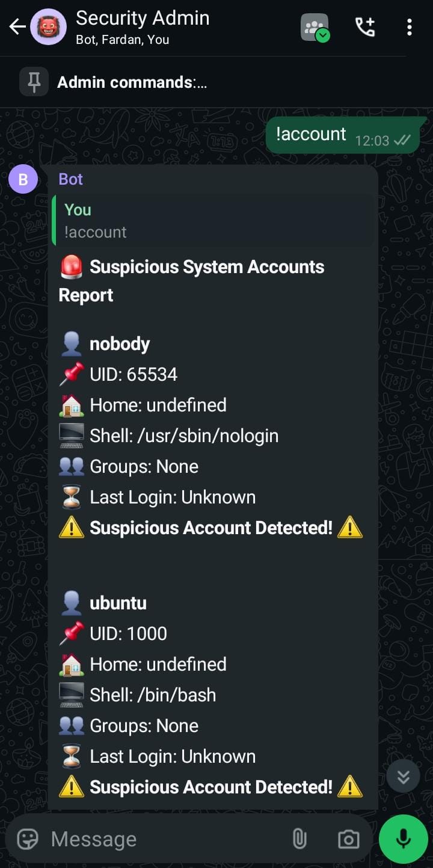Tap the back arrow to leave chat

[x=17, y=26]
